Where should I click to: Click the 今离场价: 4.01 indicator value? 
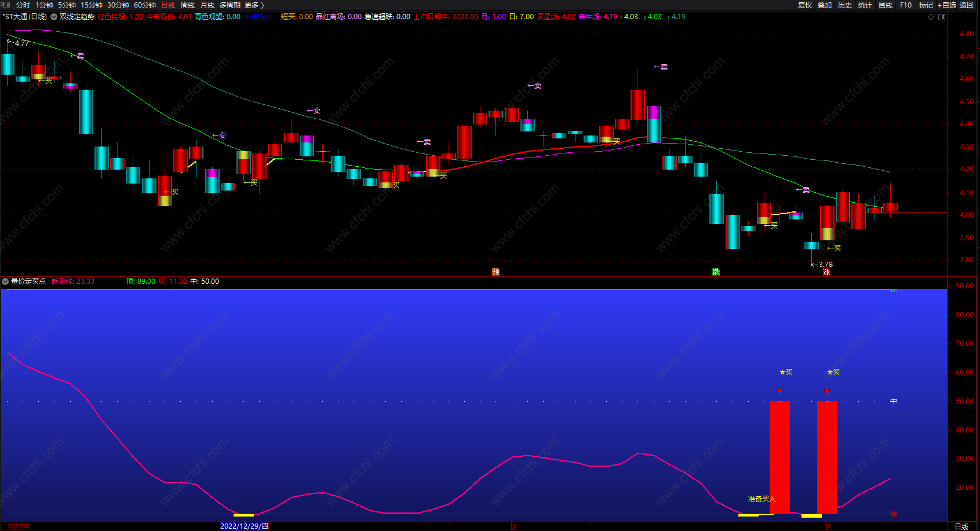click(169, 17)
